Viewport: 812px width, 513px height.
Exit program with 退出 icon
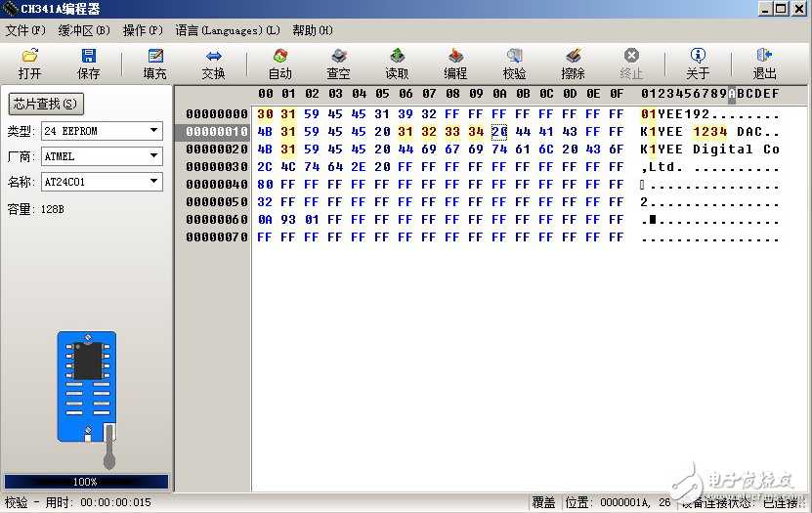pyautogui.click(x=764, y=64)
